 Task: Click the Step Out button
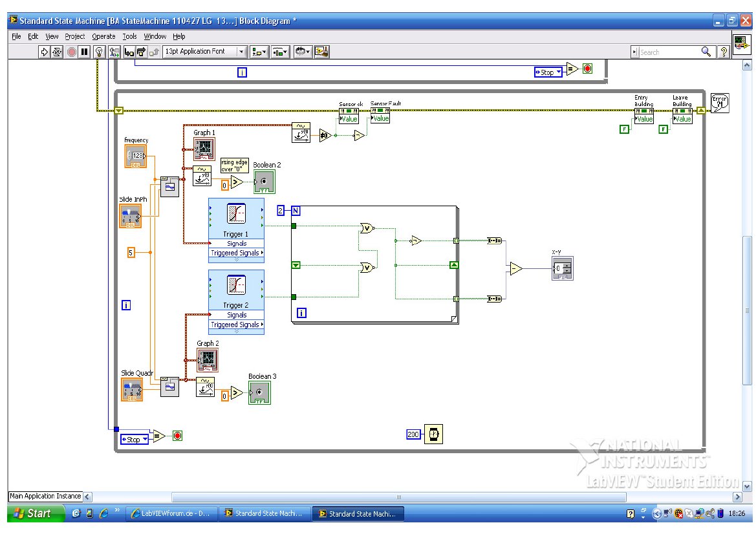pyautogui.click(x=154, y=52)
